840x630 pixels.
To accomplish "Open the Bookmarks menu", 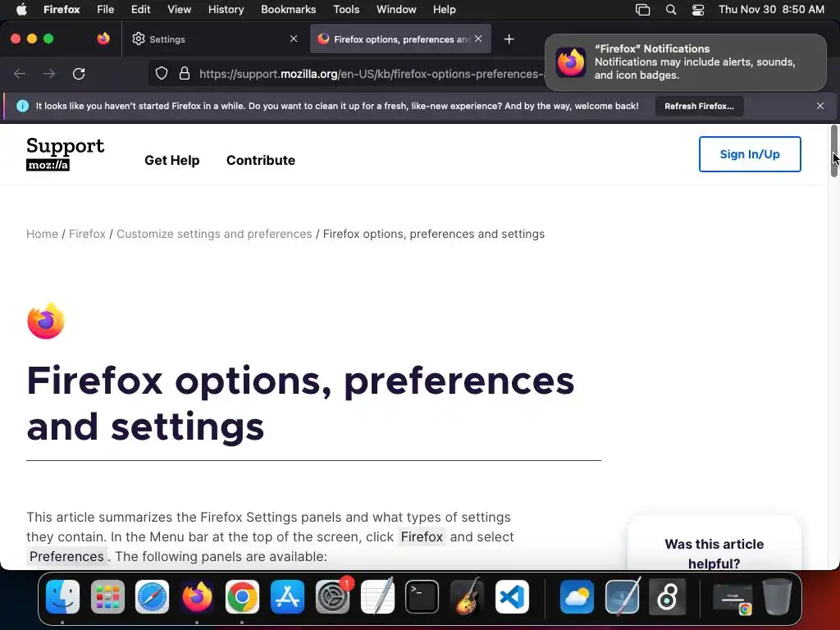I will [x=288, y=9].
